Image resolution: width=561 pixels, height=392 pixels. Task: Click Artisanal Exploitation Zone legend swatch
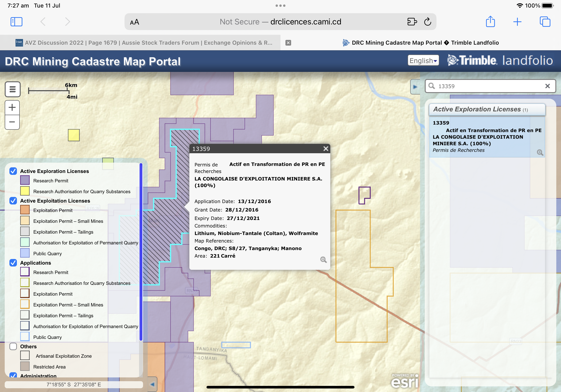click(25, 356)
